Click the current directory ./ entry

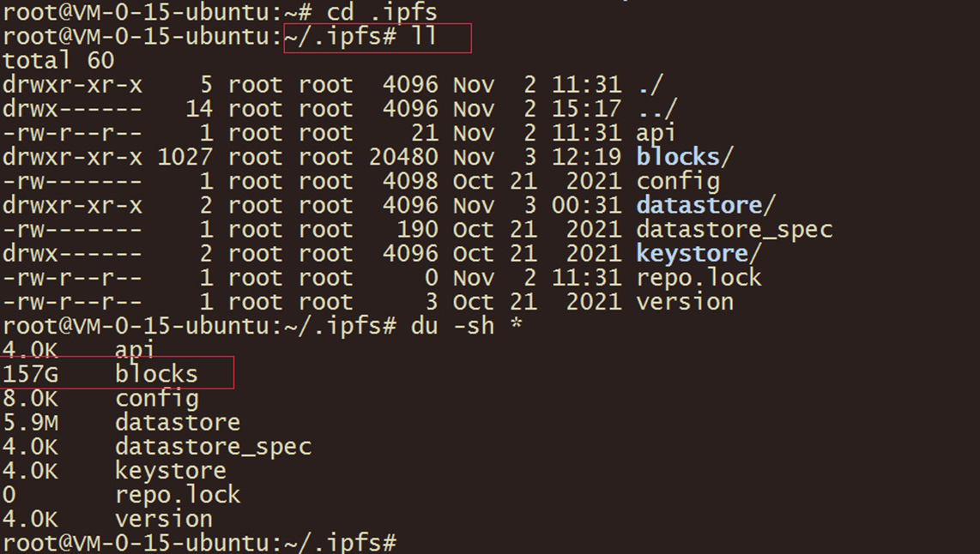[650, 85]
